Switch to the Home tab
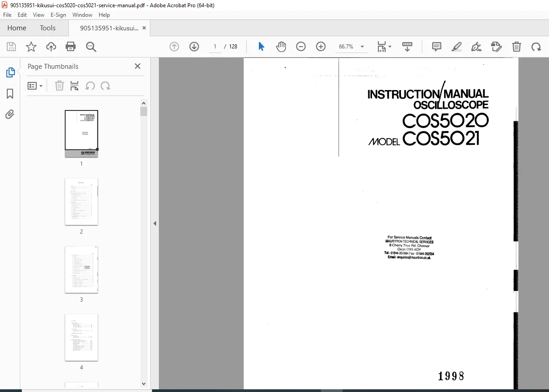 click(x=17, y=28)
